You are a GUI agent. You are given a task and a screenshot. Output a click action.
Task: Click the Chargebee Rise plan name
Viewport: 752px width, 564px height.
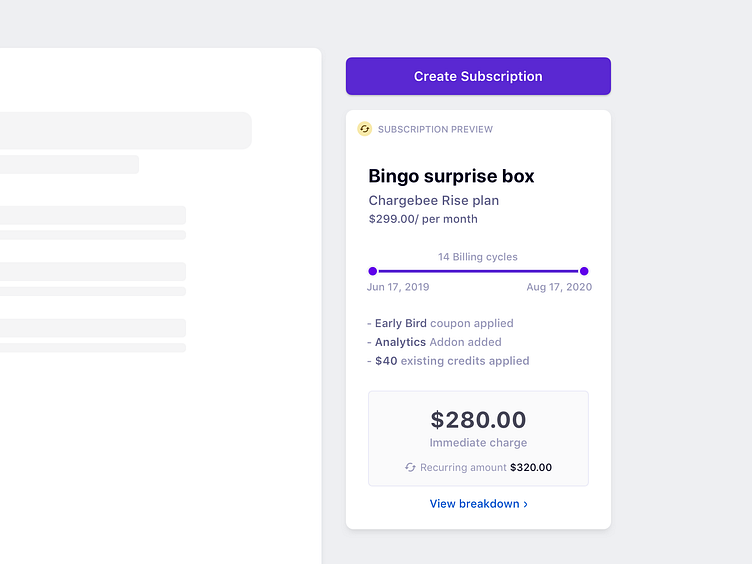[x=434, y=200]
